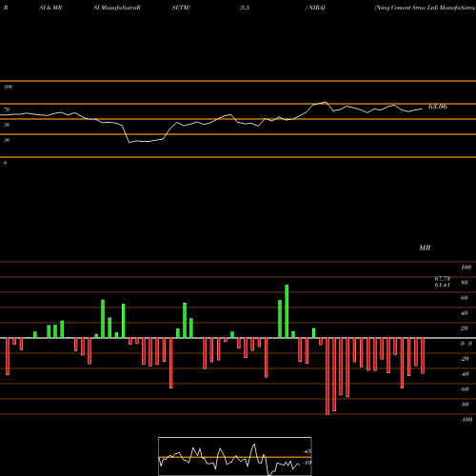Click the MR axis label '-100'

click(x=466, y=420)
